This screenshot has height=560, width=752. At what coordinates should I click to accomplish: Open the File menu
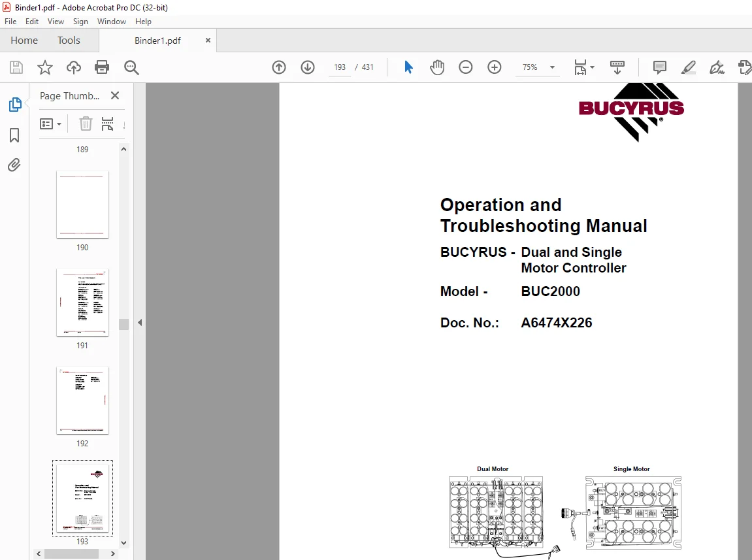(10, 22)
